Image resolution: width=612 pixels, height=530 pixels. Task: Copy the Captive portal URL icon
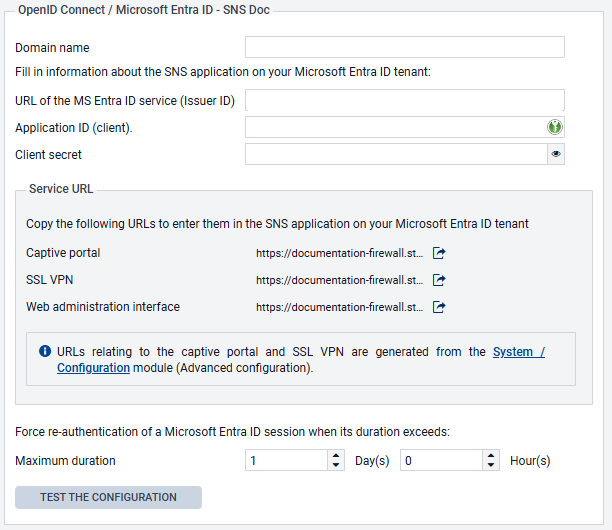439,253
